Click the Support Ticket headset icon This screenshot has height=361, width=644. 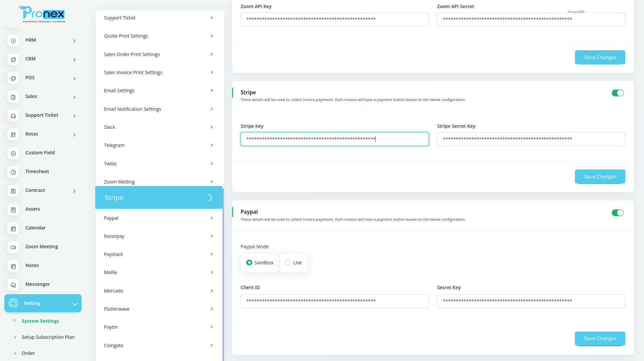(13, 116)
